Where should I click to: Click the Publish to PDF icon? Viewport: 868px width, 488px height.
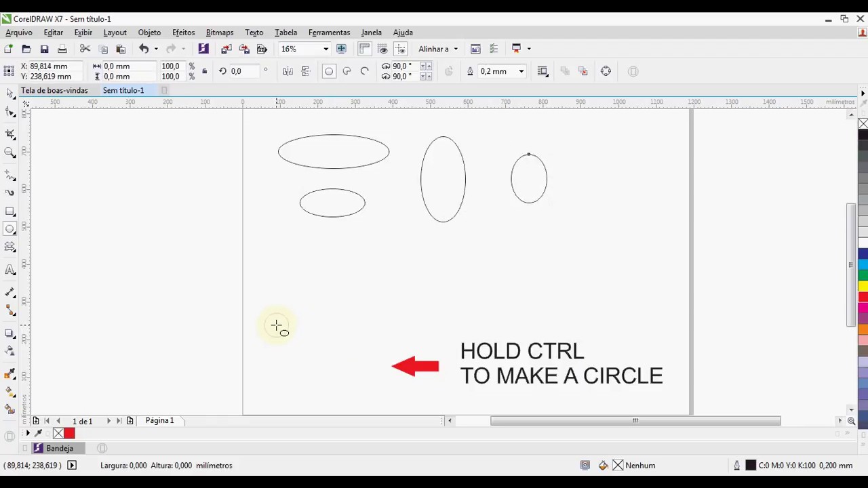coord(262,49)
